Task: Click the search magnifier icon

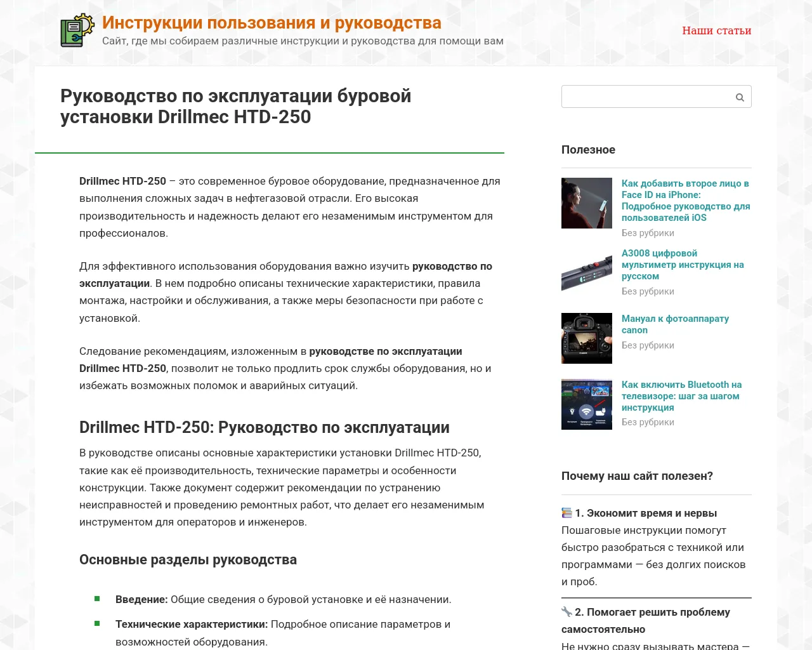Action: (x=740, y=97)
